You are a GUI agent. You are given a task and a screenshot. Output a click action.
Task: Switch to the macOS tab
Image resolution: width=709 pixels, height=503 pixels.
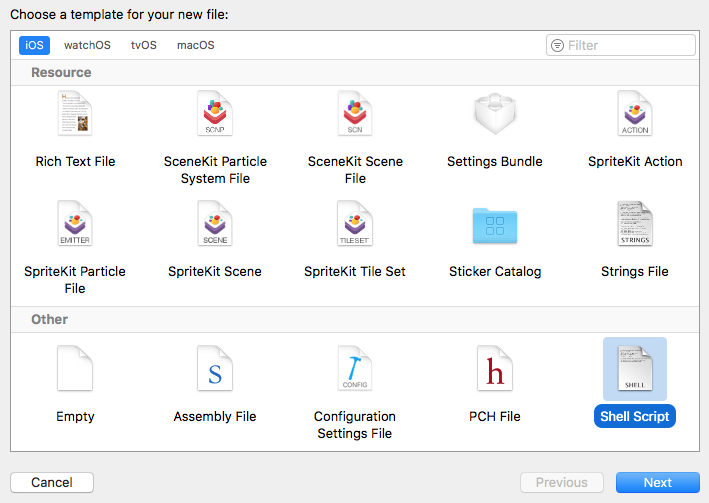tap(195, 45)
